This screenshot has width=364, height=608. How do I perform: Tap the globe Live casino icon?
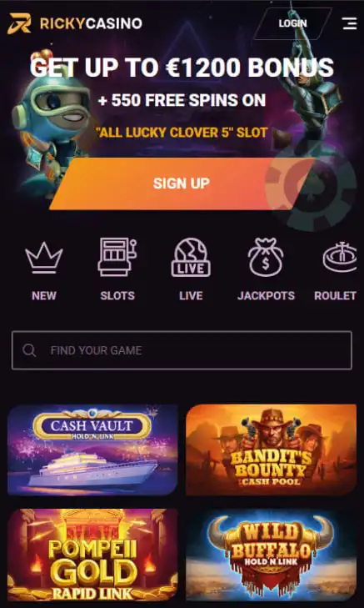click(x=191, y=257)
